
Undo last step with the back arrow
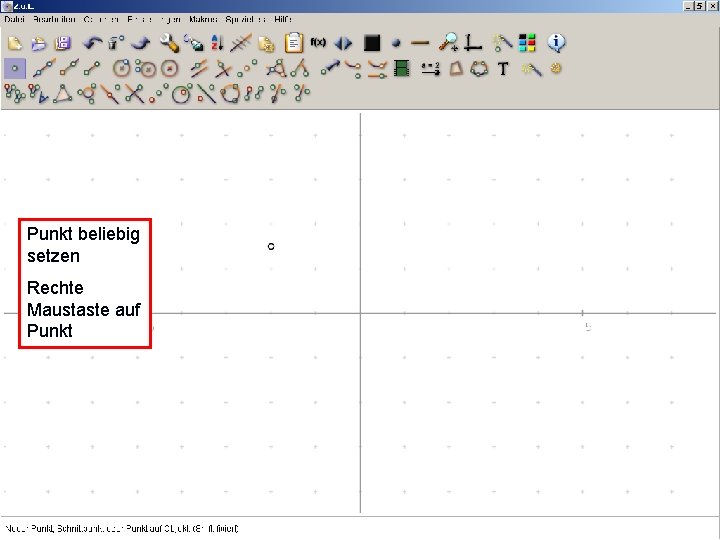point(92,43)
